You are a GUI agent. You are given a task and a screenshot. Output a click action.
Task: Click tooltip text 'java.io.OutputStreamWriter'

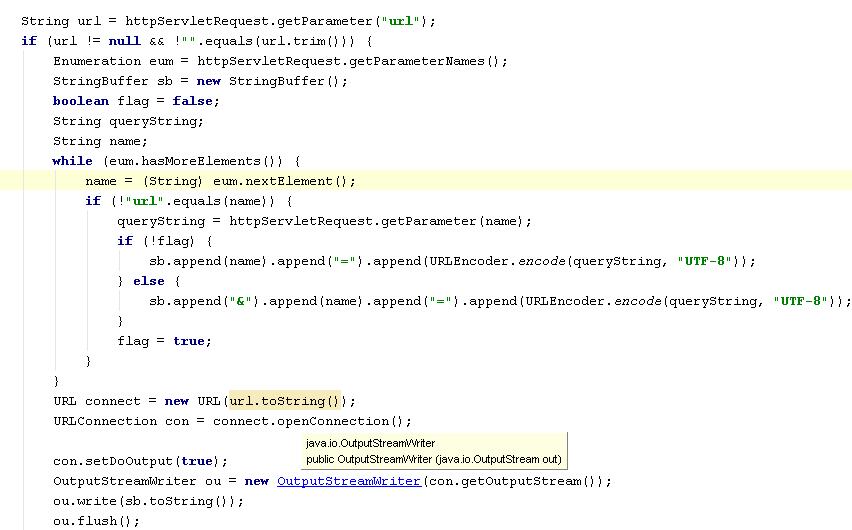click(370, 443)
